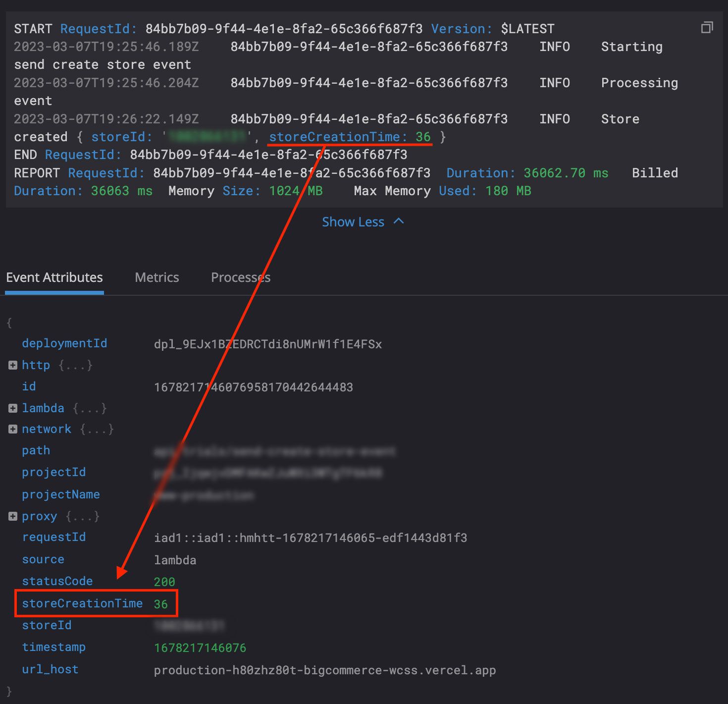Image resolution: width=728 pixels, height=704 pixels.
Task: Switch to the Metrics tab
Action: pos(157,277)
